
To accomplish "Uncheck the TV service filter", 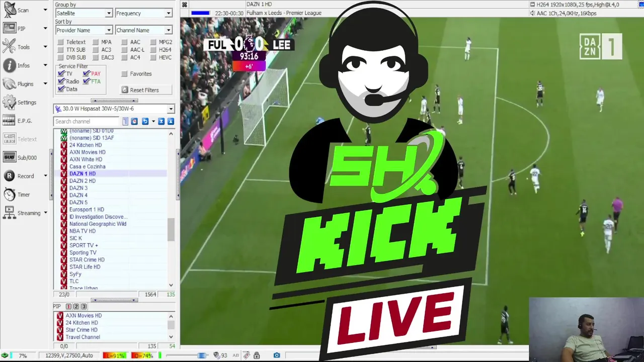I will (61, 73).
